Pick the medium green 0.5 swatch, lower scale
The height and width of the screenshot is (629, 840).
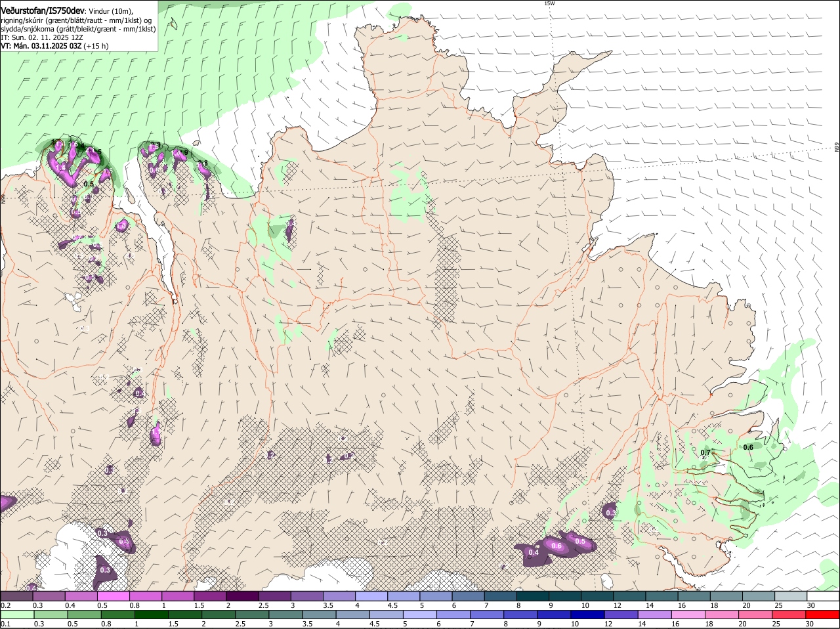point(84,615)
